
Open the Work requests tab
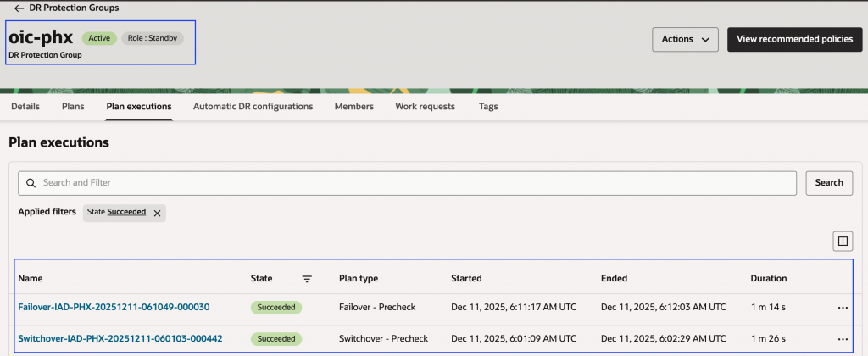pos(426,107)
